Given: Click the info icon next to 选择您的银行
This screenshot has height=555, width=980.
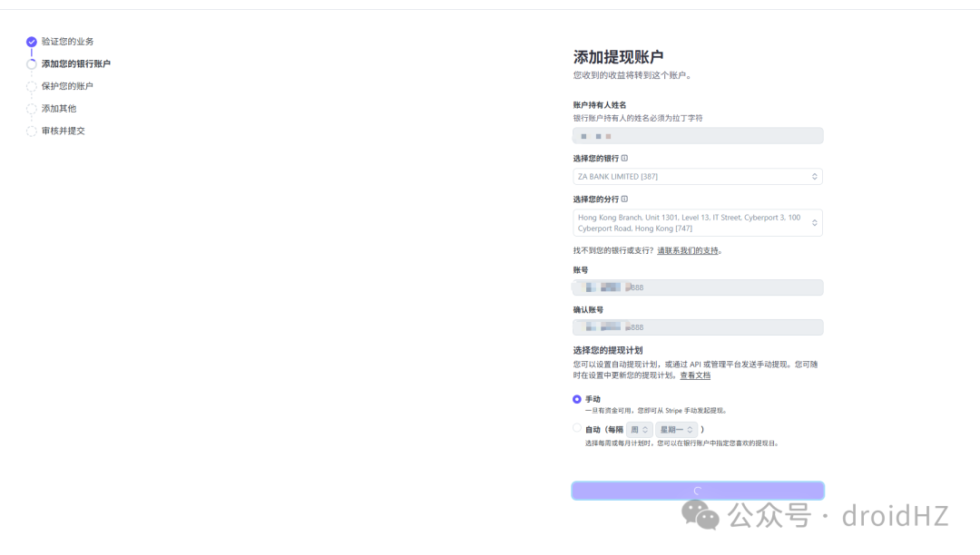Looking at the screenshot, I should (624, 158).
